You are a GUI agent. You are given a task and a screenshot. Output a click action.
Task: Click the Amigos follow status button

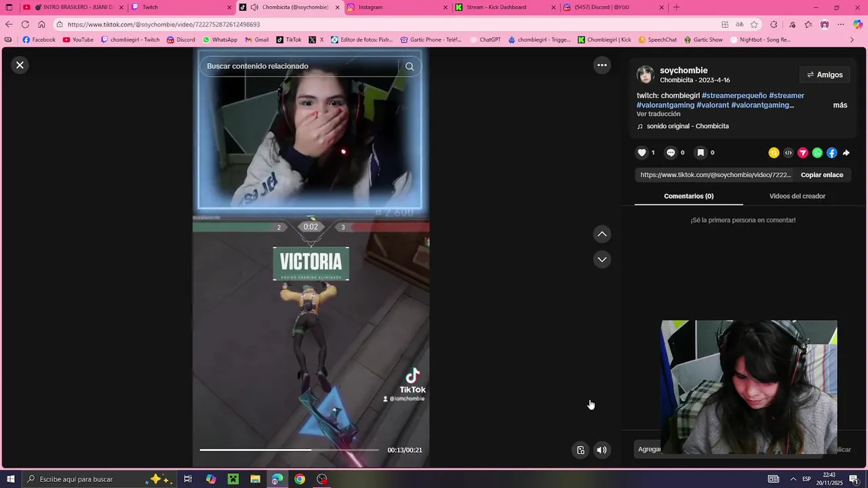click(825, 75)
